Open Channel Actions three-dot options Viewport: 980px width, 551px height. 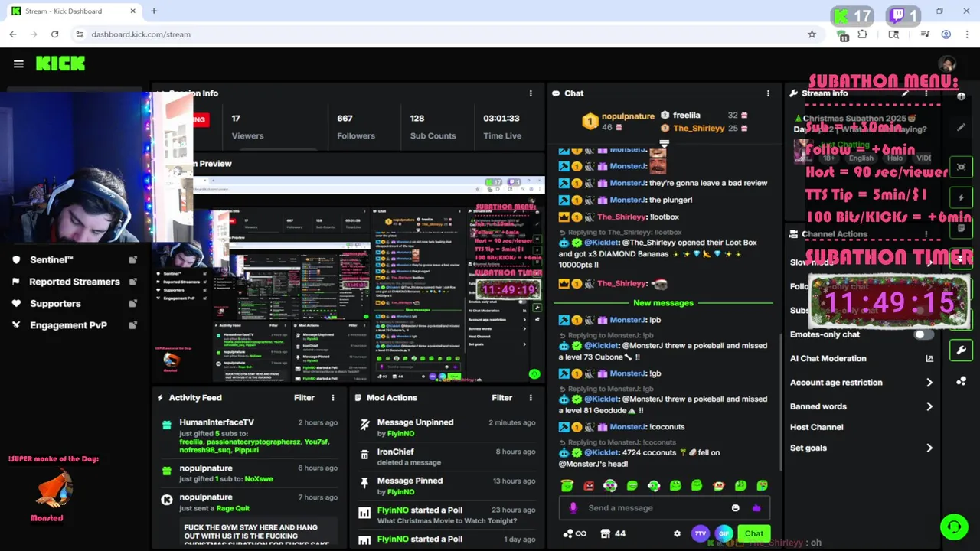926,234
